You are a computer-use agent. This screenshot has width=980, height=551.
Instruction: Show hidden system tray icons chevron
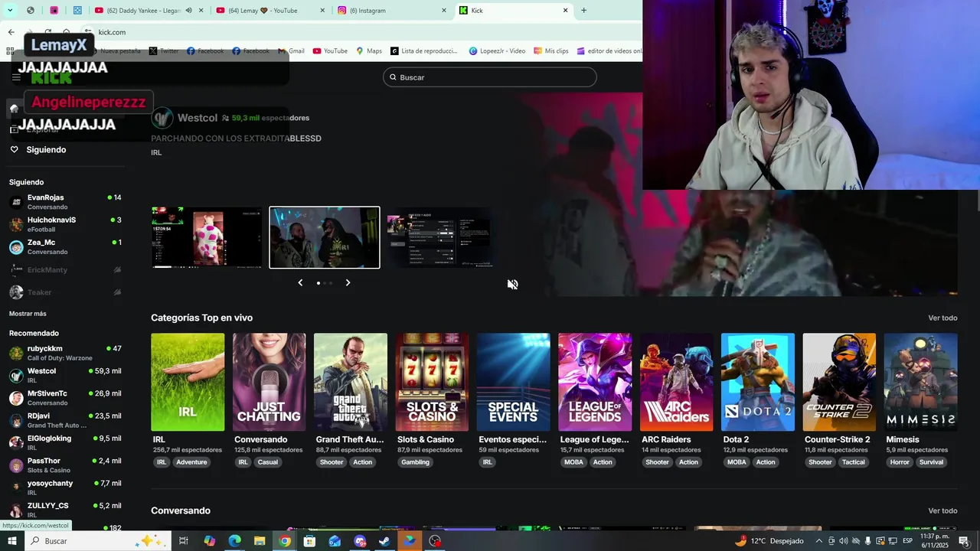820,541
